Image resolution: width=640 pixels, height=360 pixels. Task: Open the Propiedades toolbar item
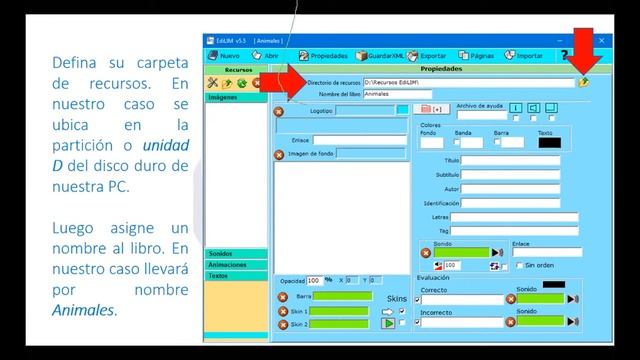[323, 56]
